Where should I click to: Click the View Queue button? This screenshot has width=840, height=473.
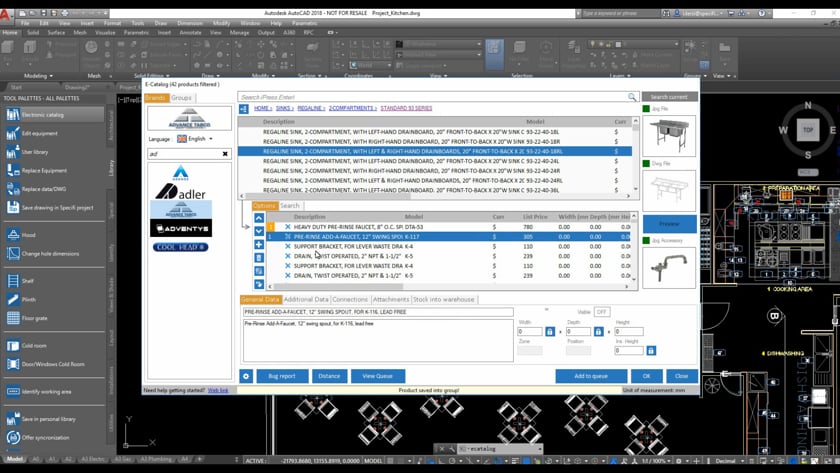378,376
